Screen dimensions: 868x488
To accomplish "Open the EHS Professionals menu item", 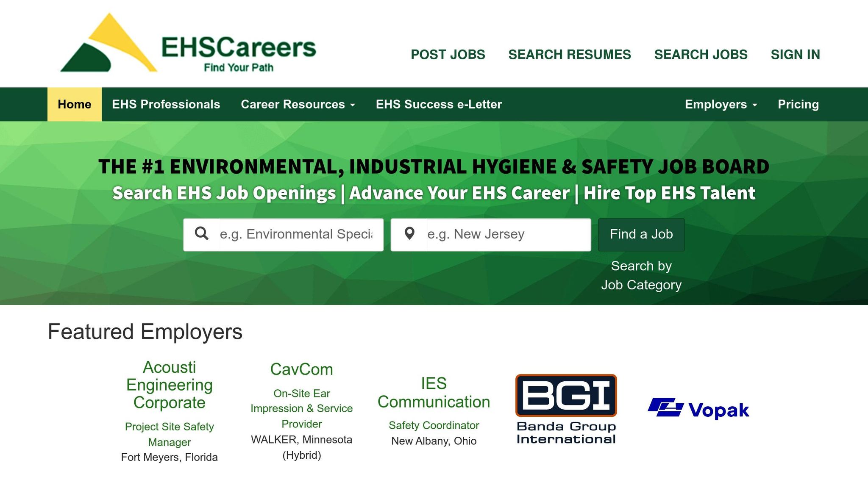I will click(166, 104).
